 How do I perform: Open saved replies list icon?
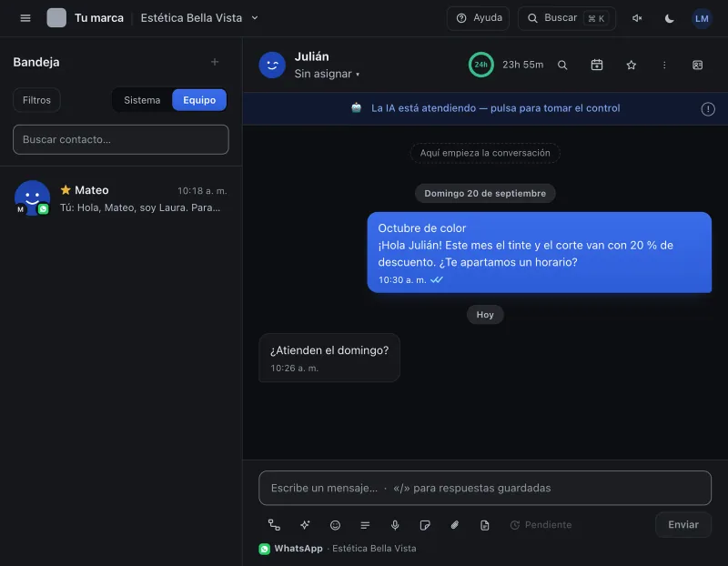point(365,525)
